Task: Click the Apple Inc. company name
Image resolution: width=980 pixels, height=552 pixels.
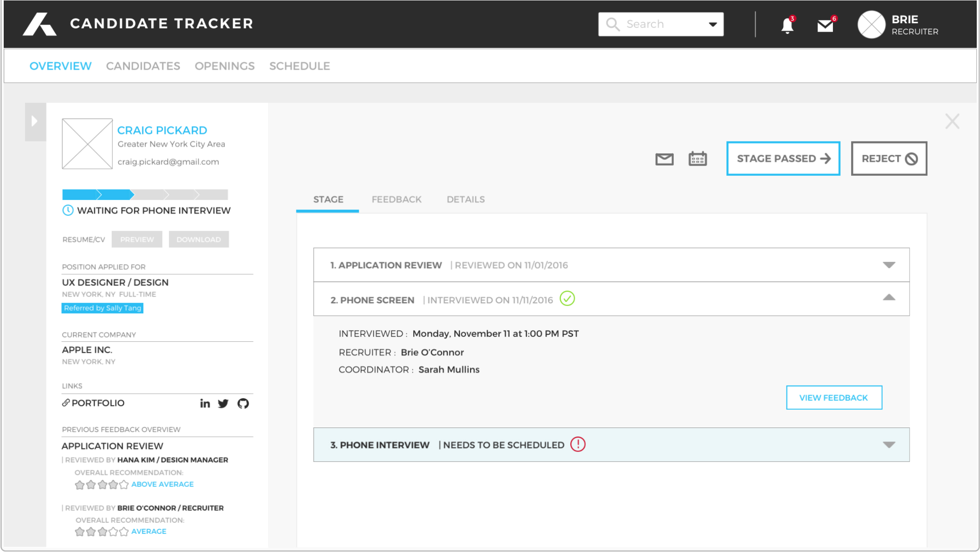Action: point(87,350)
